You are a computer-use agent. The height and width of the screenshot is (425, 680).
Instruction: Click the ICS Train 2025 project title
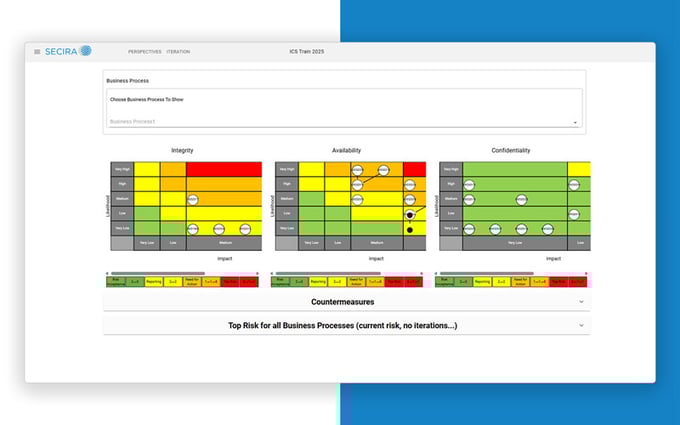coord(307,52)
